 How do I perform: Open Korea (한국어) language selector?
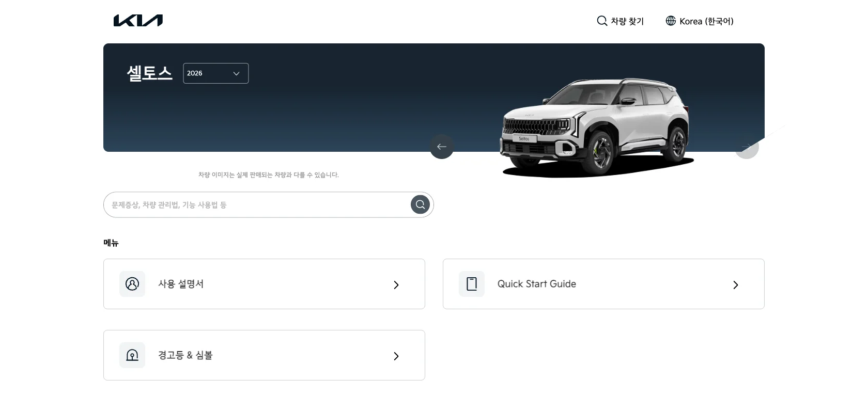pos(700,21)
